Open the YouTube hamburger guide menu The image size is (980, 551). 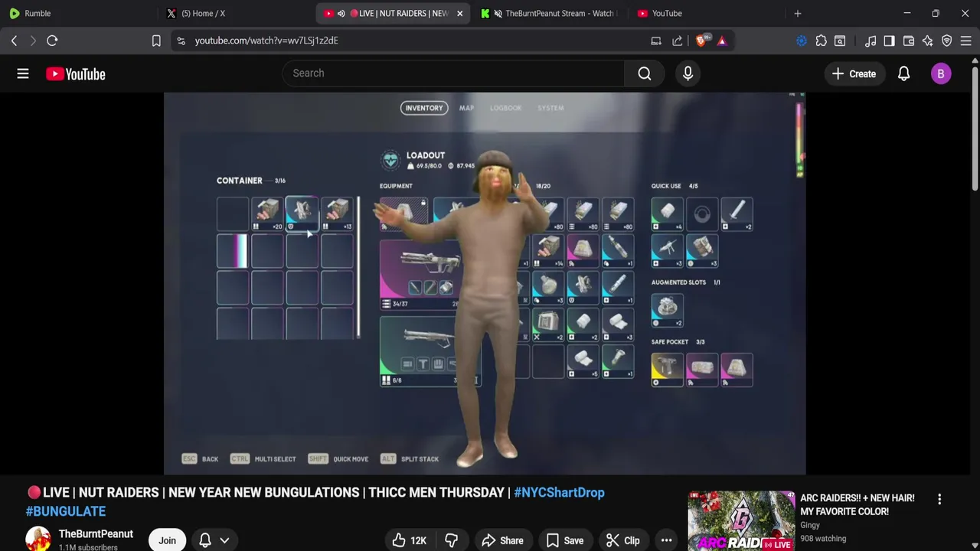(23, 73)
